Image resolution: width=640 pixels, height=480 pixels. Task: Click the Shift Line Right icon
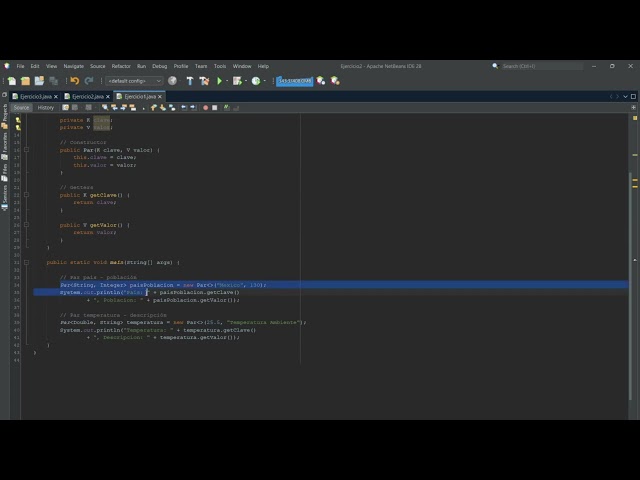click(x=193, y=108)
